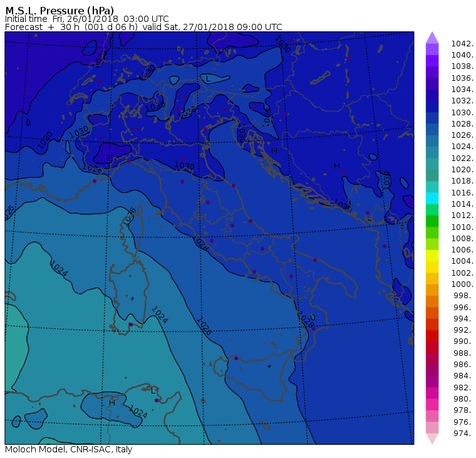Pick the violet swatch between 1038 and 1040
The height and width of the screenshot is (458, 476).
tap(432, 61)
